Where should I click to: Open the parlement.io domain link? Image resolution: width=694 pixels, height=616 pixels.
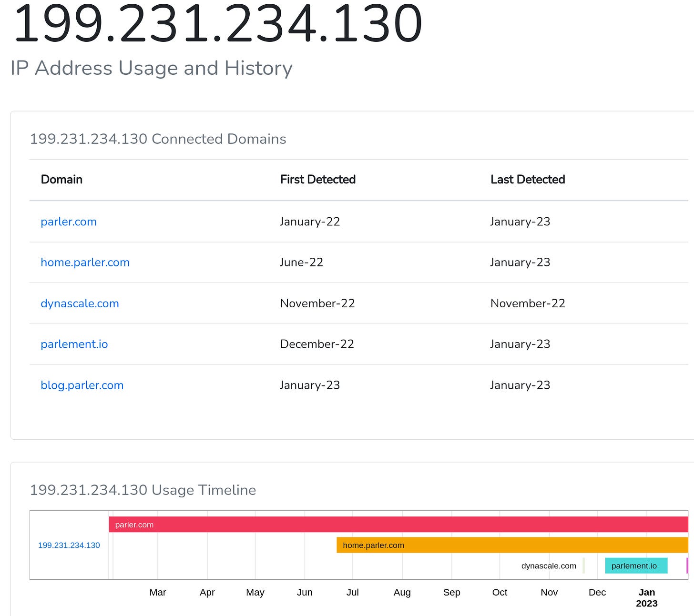click(x=74, y=344)
